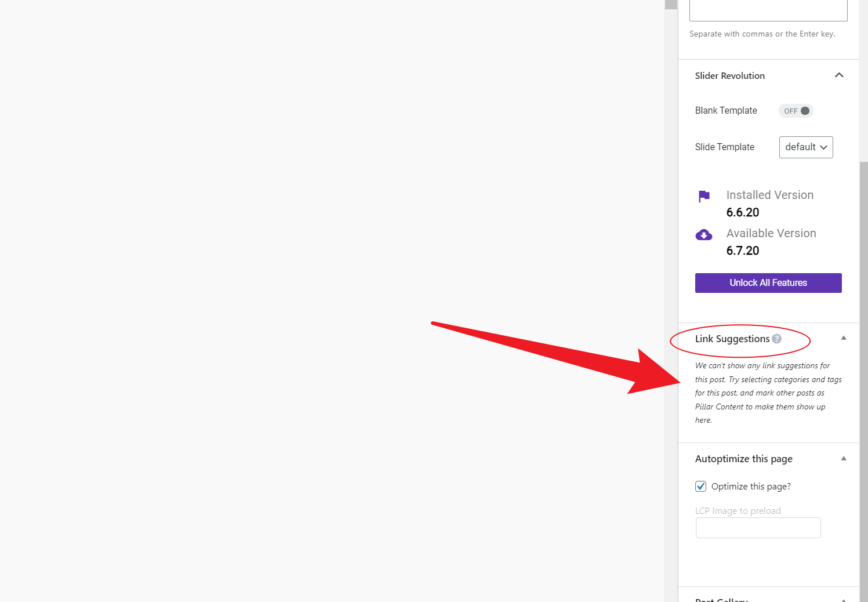The image size is (868, 602).
Task: Click the Slide Template label
Action: tap(725, 147)
